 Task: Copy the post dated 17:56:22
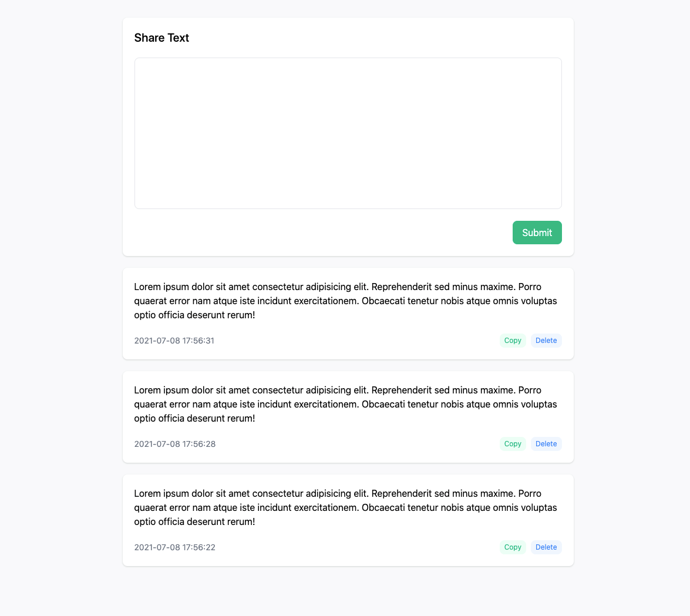pyautogui.click(x=513, y=547)
